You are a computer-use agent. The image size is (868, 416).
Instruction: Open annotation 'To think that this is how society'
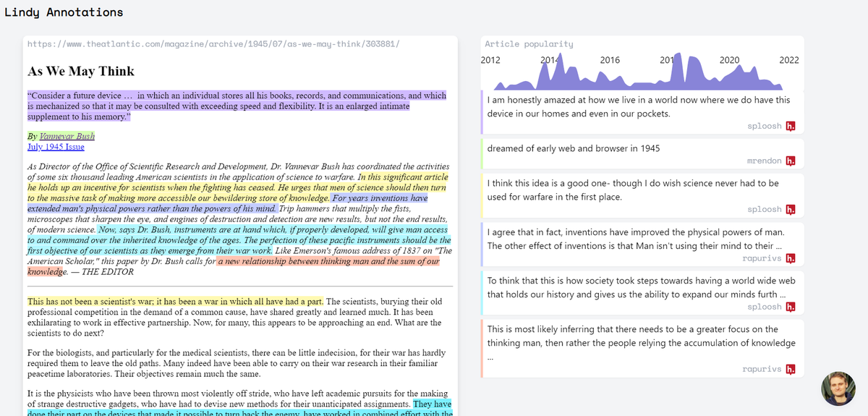[642, 293]
